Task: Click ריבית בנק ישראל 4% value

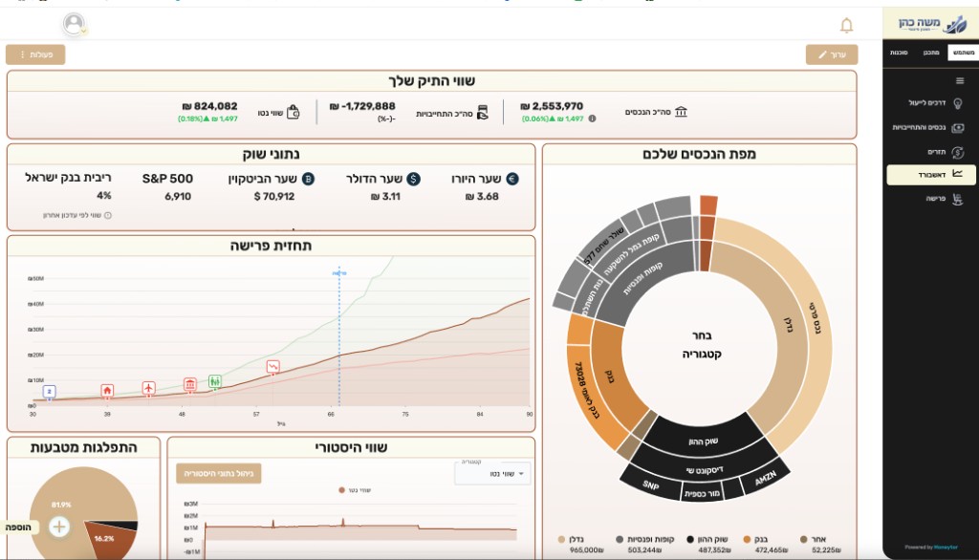Action: (x=103, y=195)
